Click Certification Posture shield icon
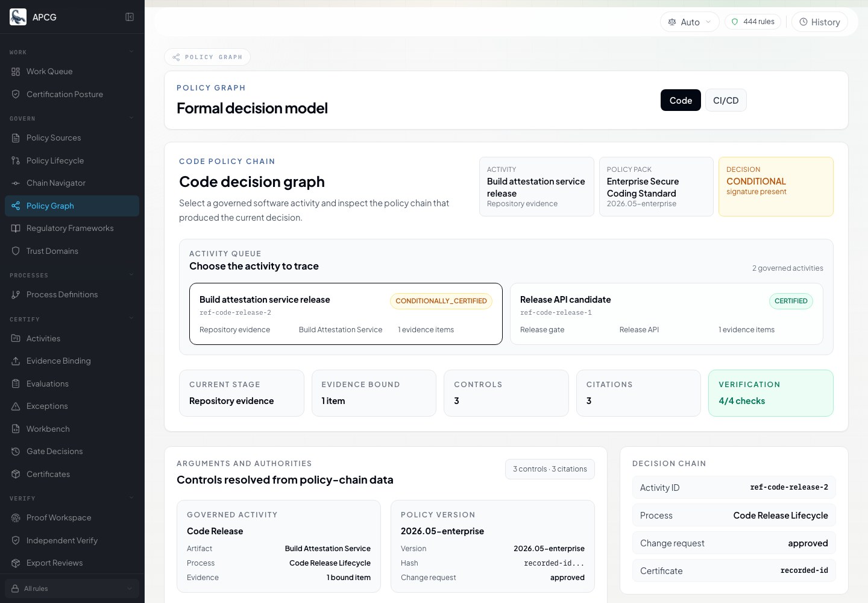The image size is (868, 603). 16,94
